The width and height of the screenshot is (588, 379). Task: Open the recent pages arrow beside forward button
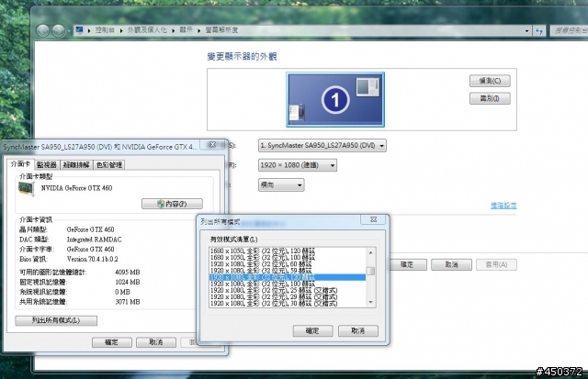70,31
